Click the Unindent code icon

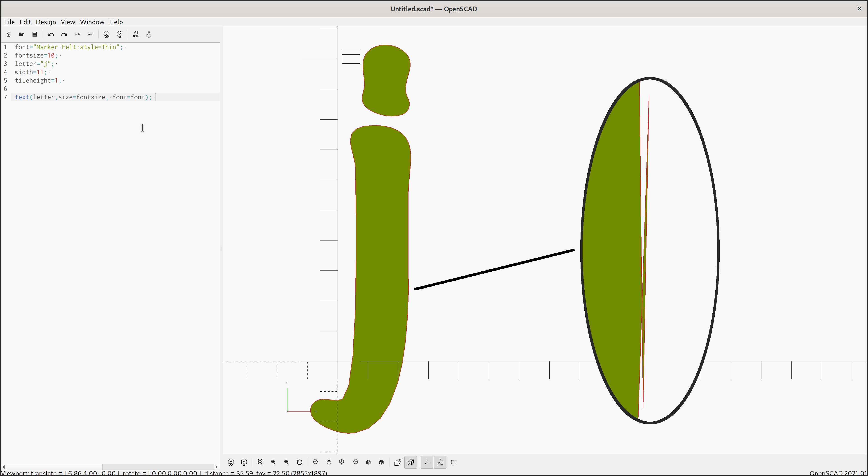tap(77, 34)
